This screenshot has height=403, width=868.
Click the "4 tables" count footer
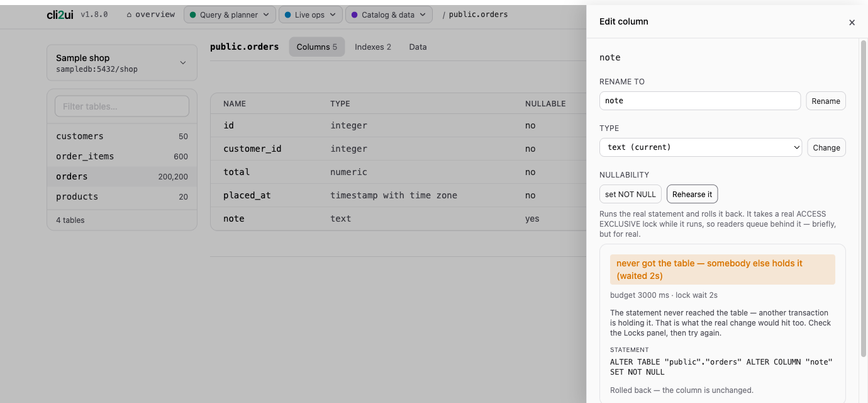tap(70, 220)
